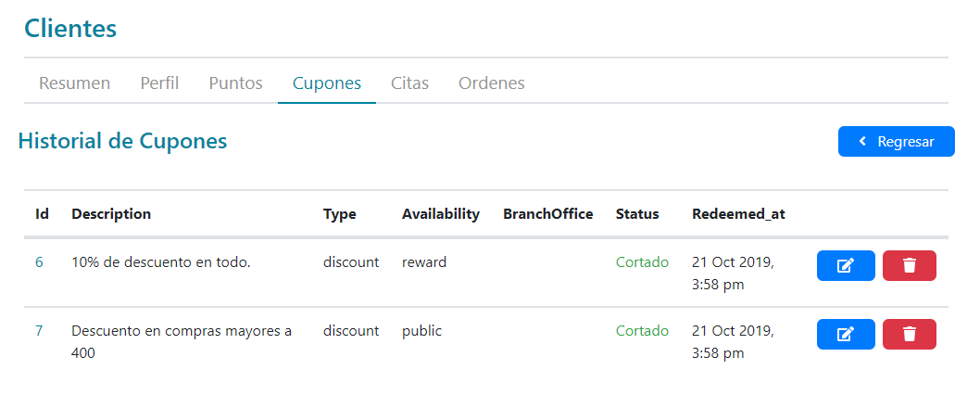Switch to the Ordenes tab

[491, 83]
